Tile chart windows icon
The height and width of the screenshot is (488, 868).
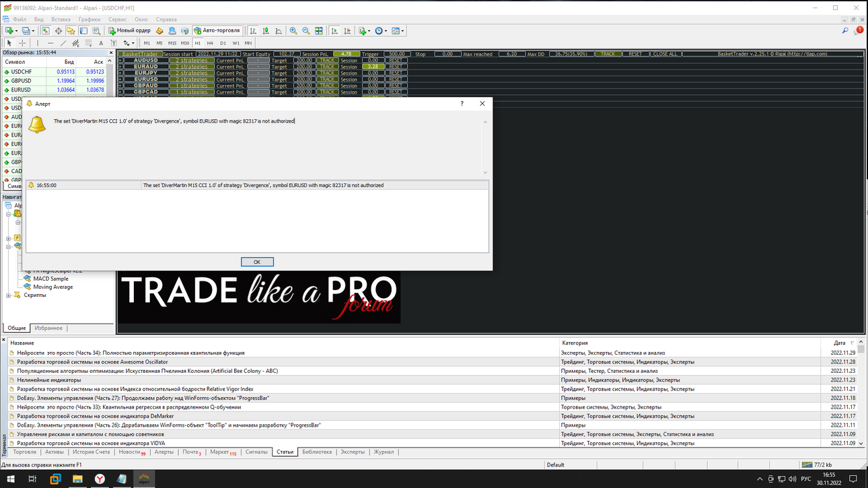[319, 30]
